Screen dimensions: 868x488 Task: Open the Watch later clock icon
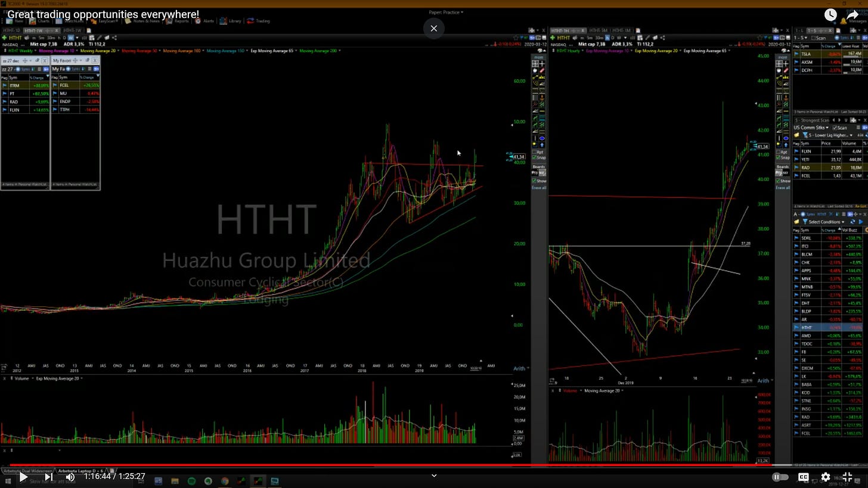tap(830, 15)
